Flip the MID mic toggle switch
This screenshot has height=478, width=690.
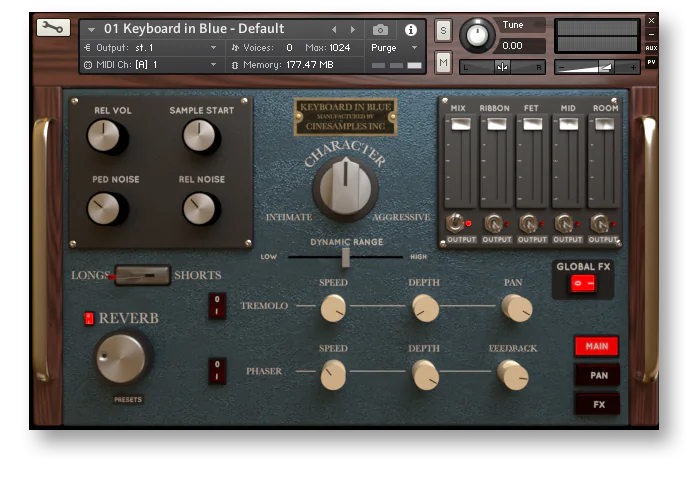564,224
